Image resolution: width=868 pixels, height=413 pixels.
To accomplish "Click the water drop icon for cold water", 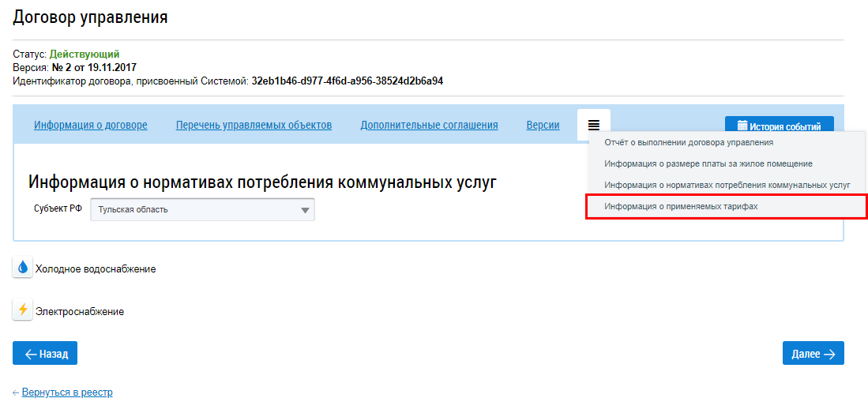I will click(x=23, y=268).
